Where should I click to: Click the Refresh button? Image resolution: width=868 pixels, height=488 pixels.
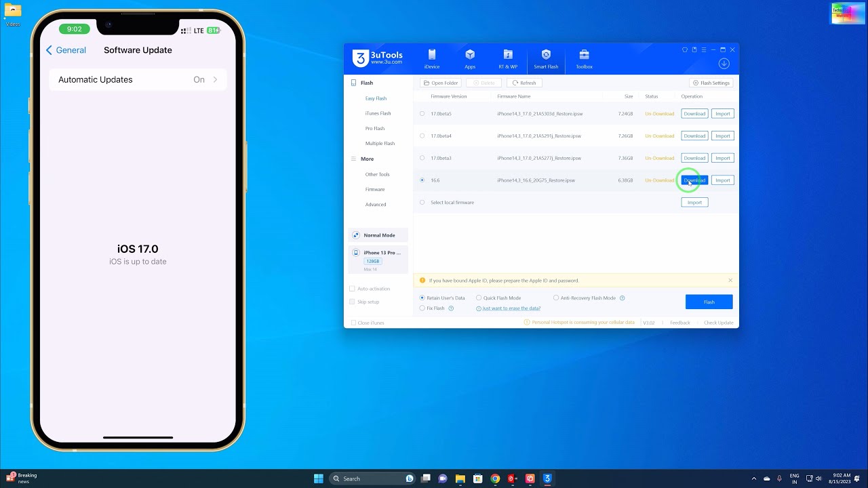tap(524, 83)
